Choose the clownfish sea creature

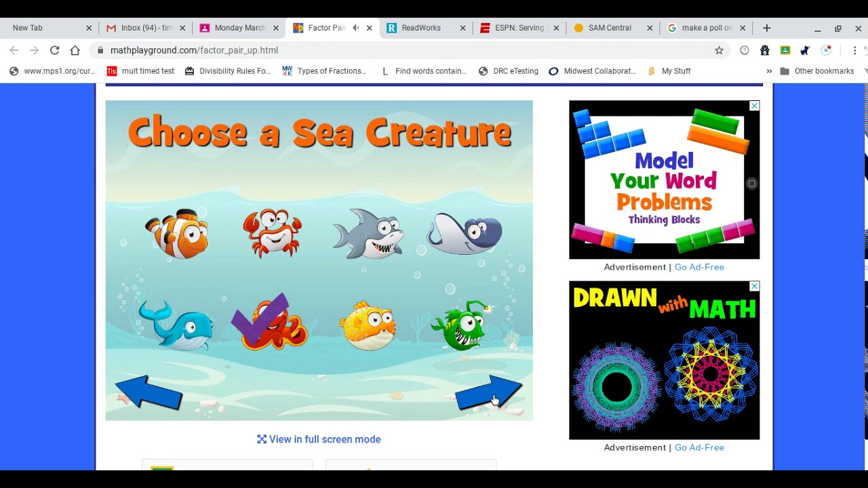coord(177,233)
